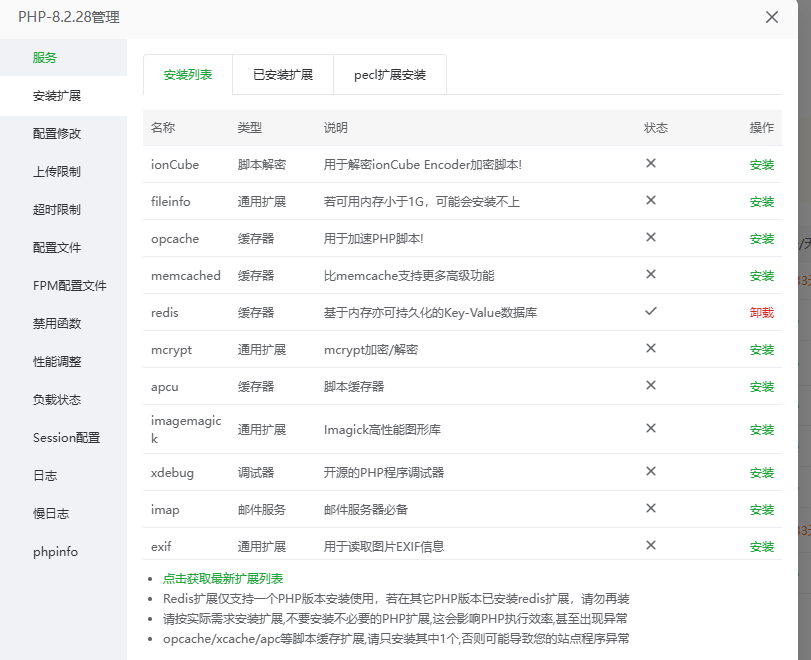Install the ionCube extension
The width and height of the screenshot is (811, 660).
point(761,165)
